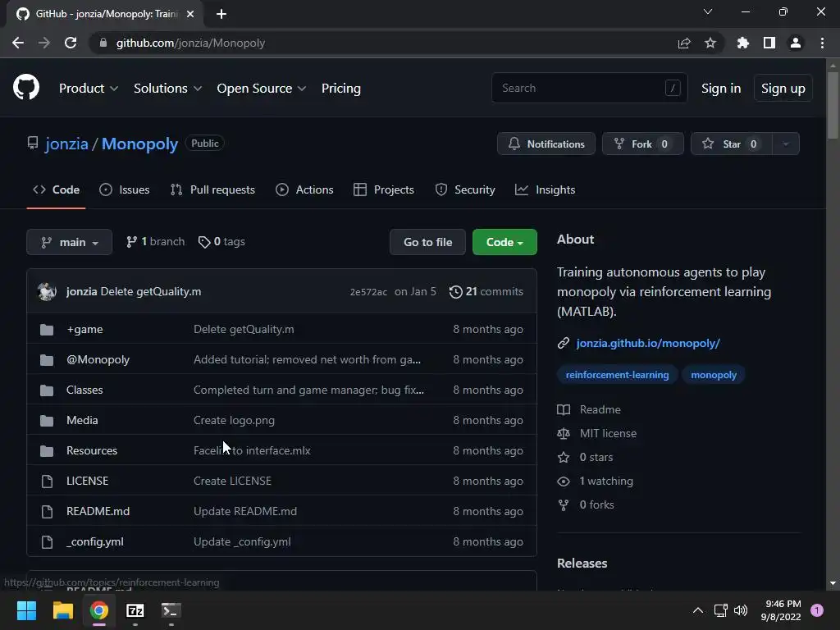Open the green Code dropdown button
The image size is (840, 630).
tap(504, 242)
